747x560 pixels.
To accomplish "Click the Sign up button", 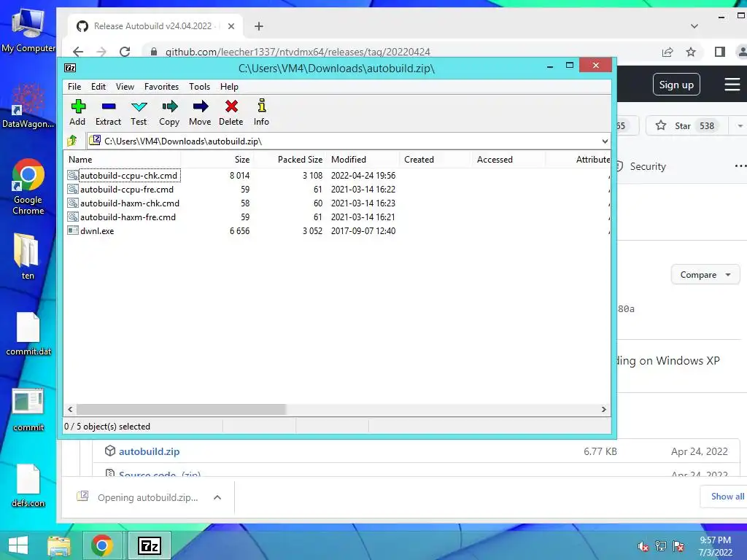I will click(x=676, y=85).
